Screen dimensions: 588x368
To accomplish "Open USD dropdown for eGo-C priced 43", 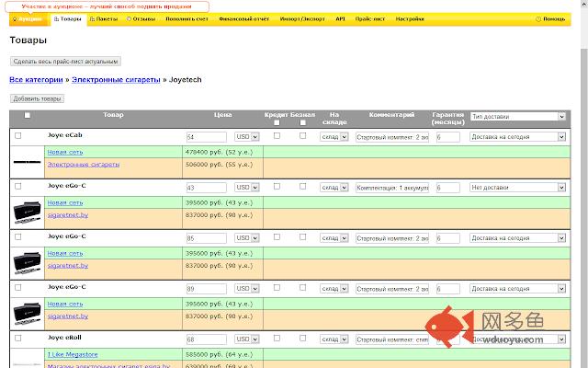I will [247, 188].
